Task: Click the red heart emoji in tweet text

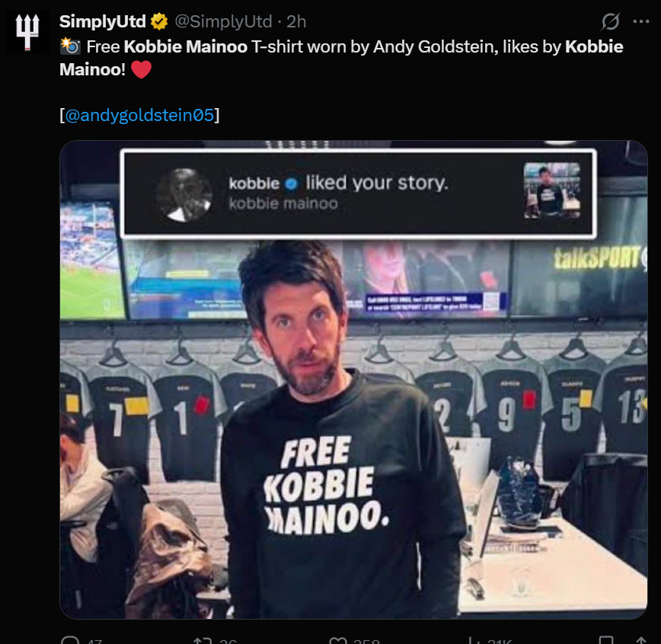Action: tap(141, 68)
